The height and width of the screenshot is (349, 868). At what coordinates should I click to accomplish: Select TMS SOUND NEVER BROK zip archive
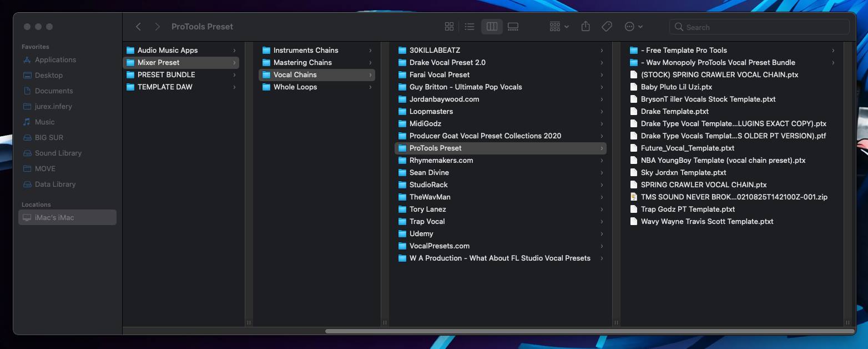tap(732, 197)
